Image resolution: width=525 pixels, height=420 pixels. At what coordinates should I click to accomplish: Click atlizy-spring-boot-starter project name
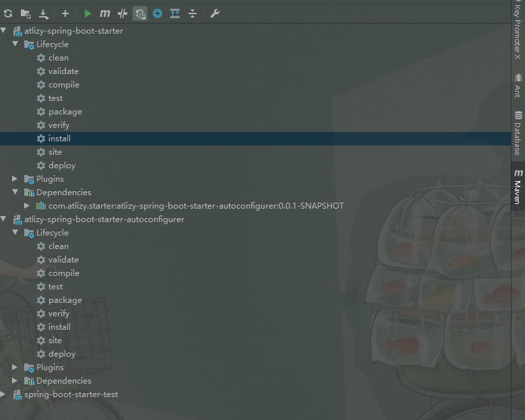pyautogui.click(x=73, y=31)
